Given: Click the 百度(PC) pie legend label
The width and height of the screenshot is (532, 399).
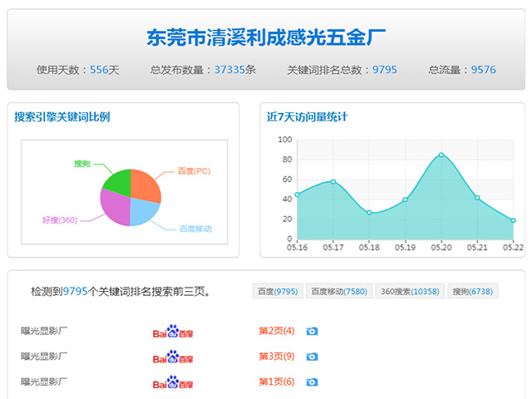Looking at the screenshot, I should 194,171.
